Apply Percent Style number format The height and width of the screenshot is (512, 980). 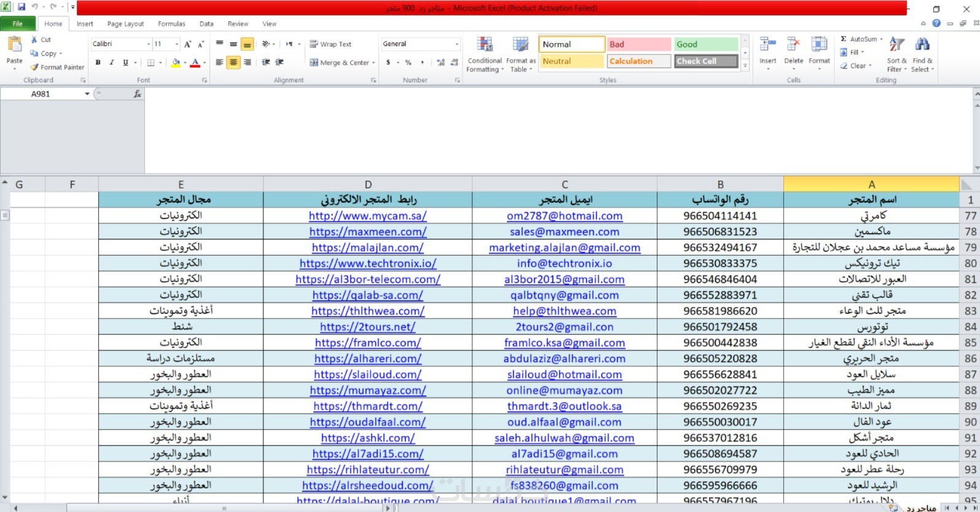coord(408,62)
